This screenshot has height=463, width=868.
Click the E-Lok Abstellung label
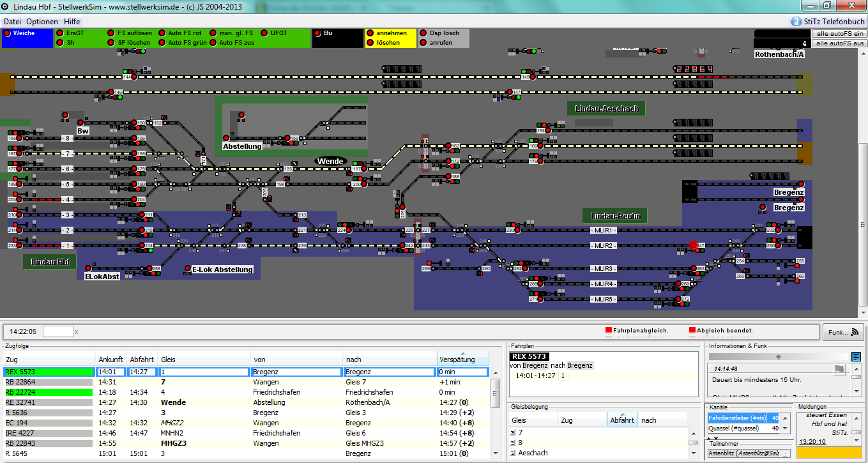point(222,269)
